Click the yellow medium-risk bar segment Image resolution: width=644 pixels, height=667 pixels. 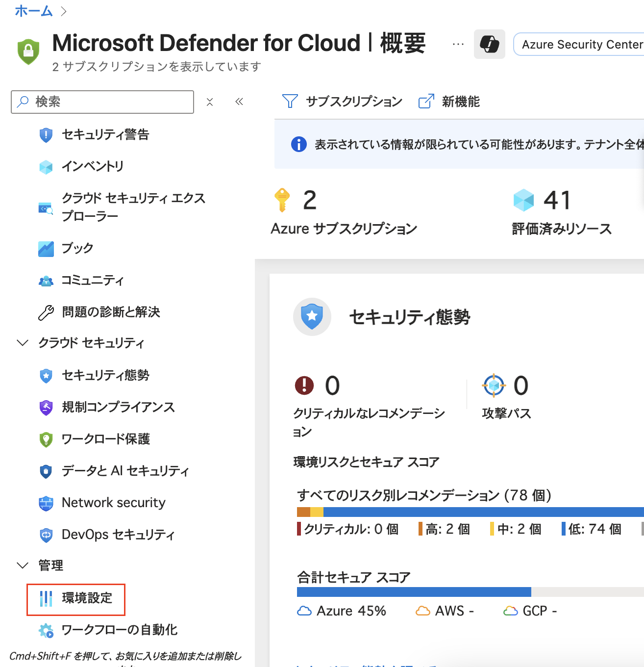click(x=317, y=512)
